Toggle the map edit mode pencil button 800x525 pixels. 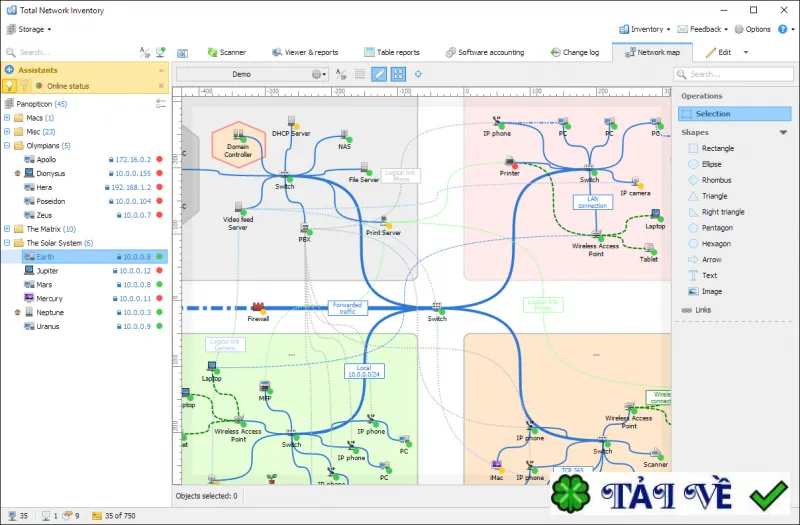click(x=379, y=74)
